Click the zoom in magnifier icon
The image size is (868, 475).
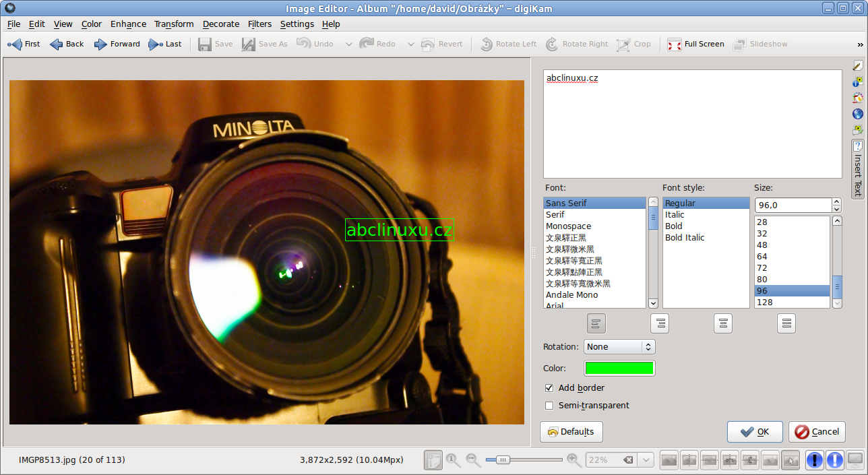click(574, 460)
